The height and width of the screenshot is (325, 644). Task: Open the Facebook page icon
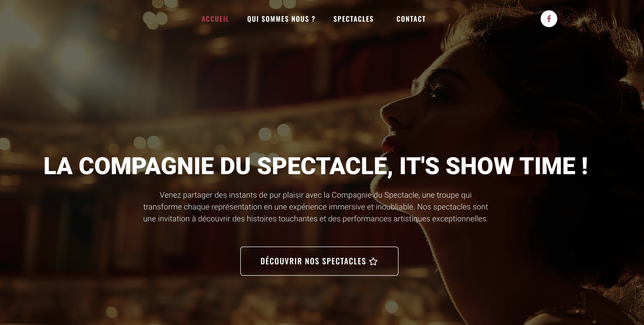click(x=549, y=19)
